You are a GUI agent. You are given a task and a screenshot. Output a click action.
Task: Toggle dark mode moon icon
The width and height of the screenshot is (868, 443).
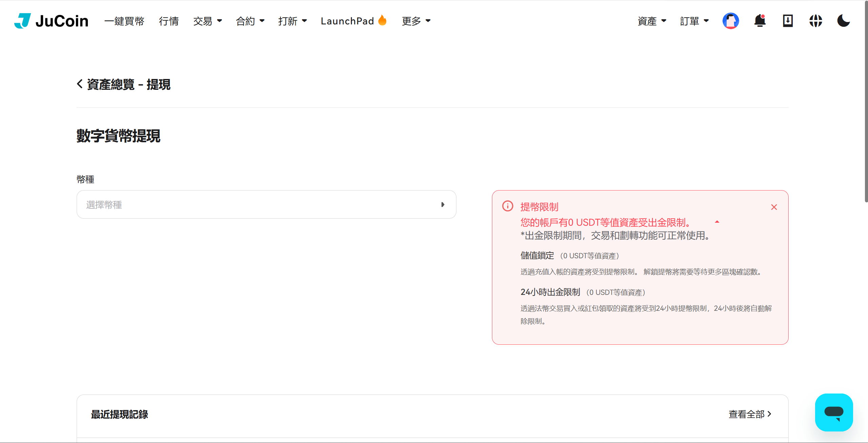click(x=843, y=21)
